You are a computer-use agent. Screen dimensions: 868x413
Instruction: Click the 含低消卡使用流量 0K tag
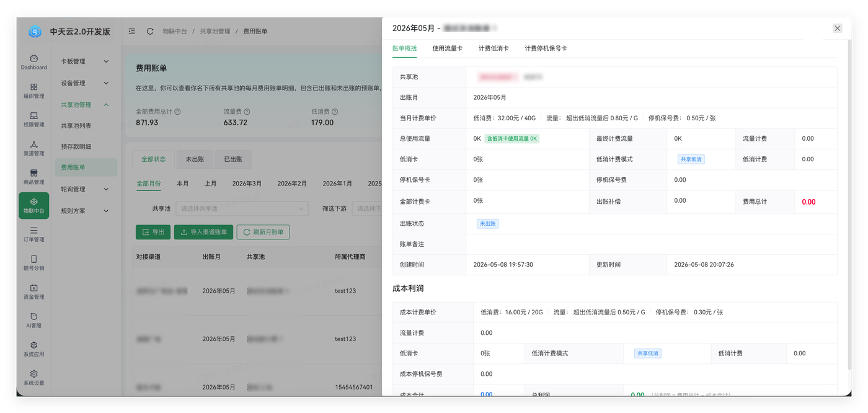(x=511, y=138)
